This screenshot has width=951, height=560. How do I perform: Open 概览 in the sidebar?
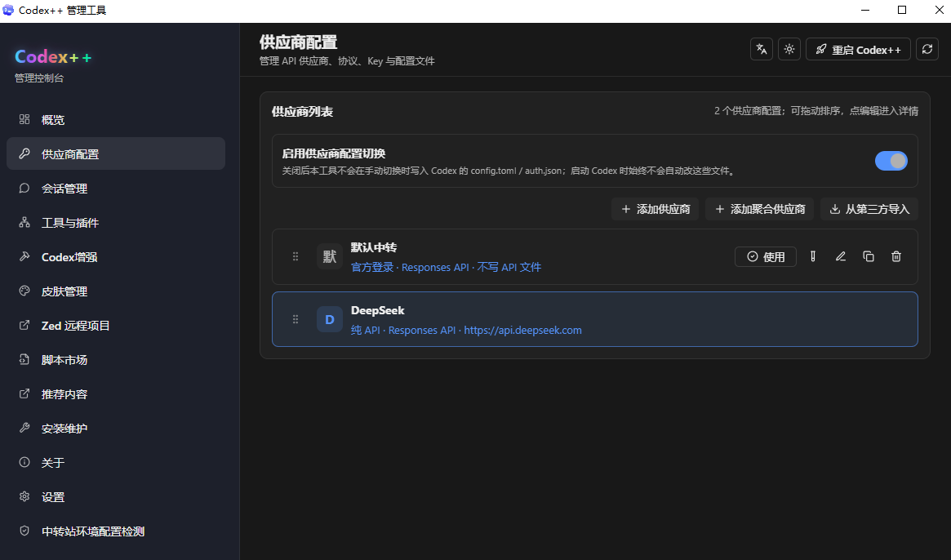(x=116, y=119)
